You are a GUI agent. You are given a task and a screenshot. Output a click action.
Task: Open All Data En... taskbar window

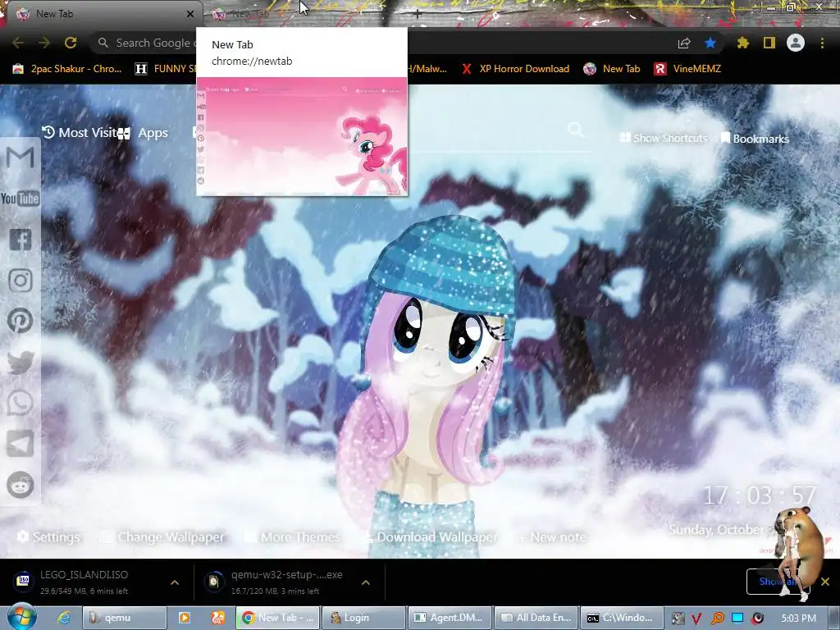tap(536, 618)
